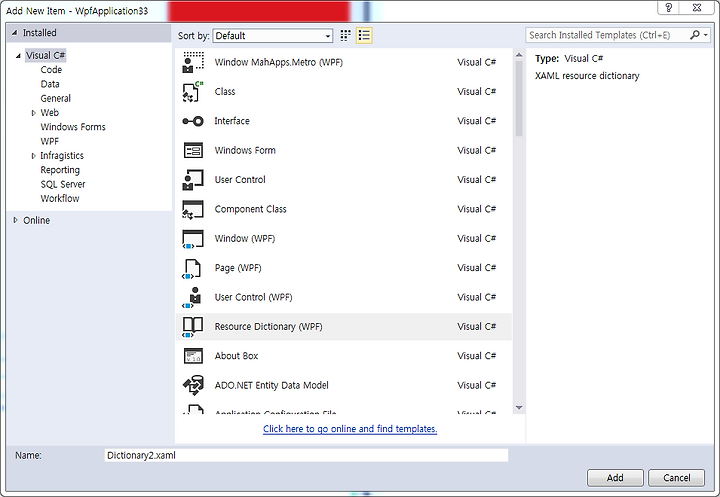
Task: Open the help question mark button
Action: [669, 7]
